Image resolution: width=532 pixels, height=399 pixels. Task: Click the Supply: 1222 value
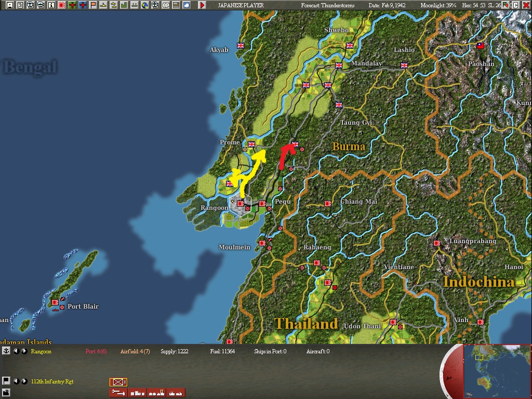(175, 351)
